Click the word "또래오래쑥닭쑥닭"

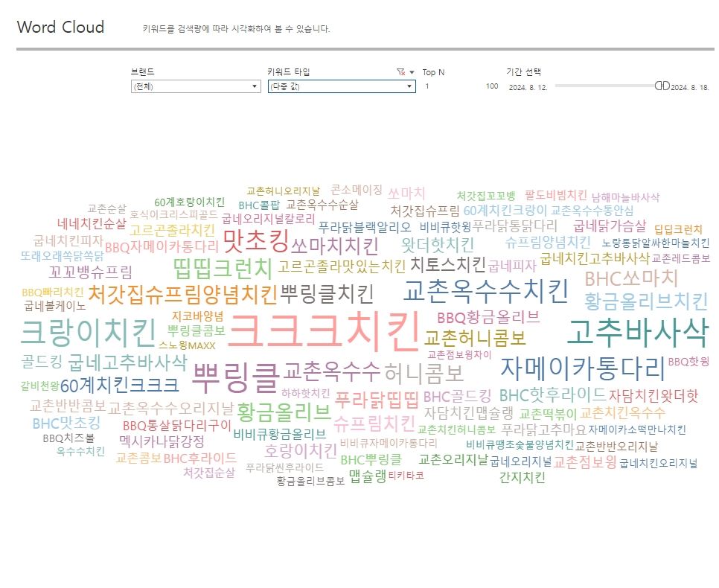(x=62, y=256)
